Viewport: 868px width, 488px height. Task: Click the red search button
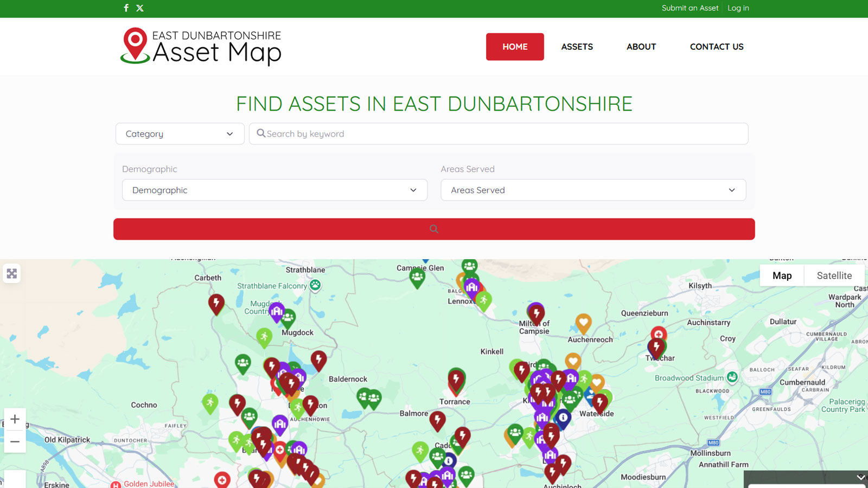coord(434,229)
